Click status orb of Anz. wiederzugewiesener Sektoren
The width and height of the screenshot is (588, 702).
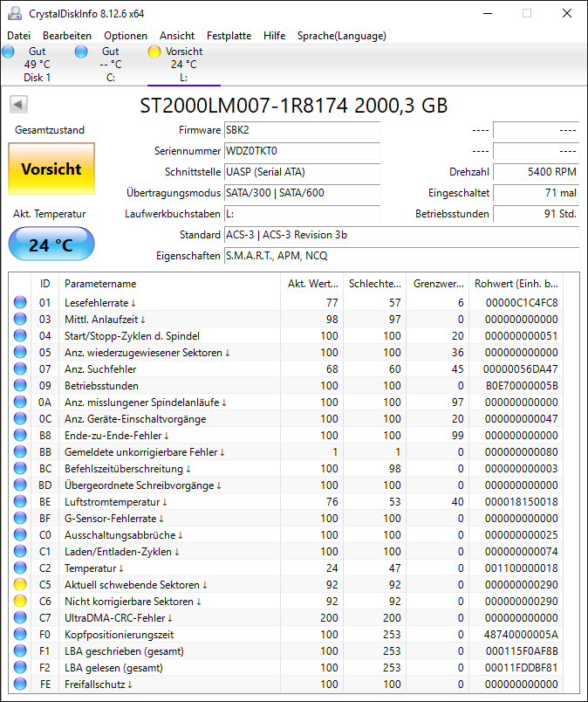click(20, 352)
